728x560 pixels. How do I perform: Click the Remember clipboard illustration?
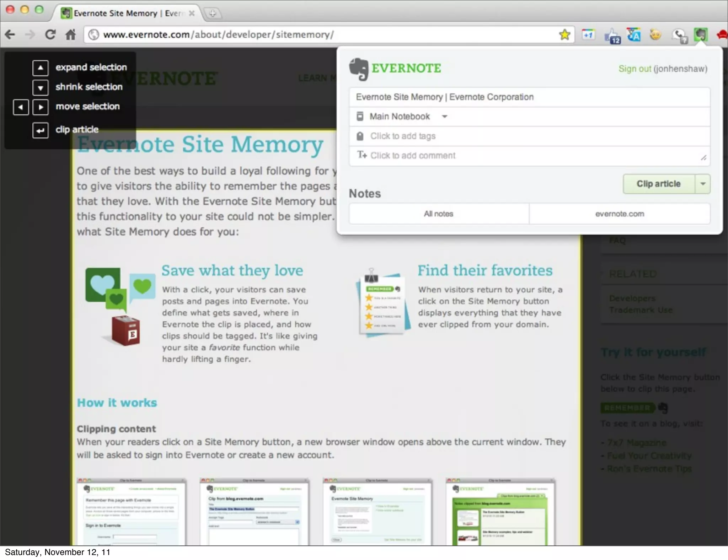click(383, 302)
